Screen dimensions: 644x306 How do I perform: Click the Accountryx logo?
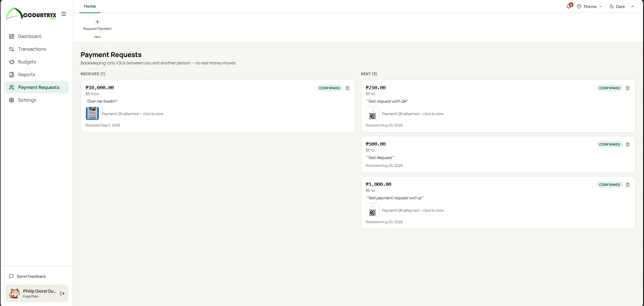coord(31,14)
